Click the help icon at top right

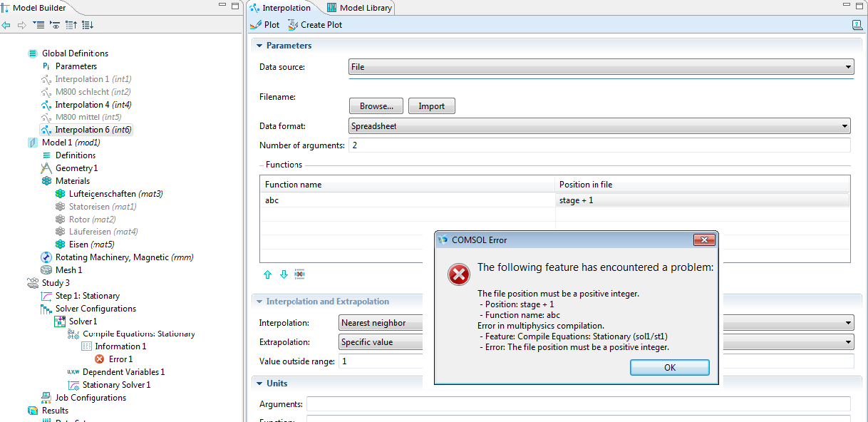857,25
